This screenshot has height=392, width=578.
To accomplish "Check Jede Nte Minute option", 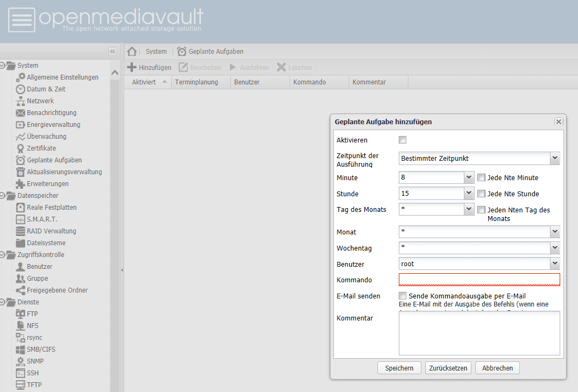I will coord(481,177).
